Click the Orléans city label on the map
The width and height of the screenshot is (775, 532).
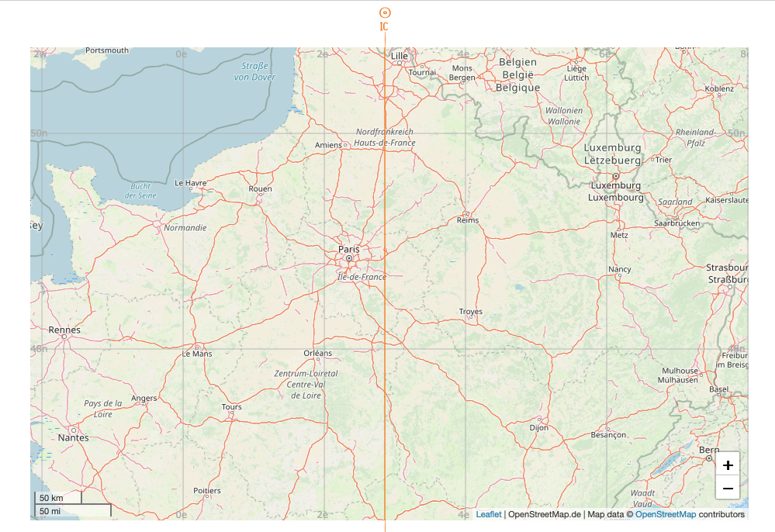(318, 353)
